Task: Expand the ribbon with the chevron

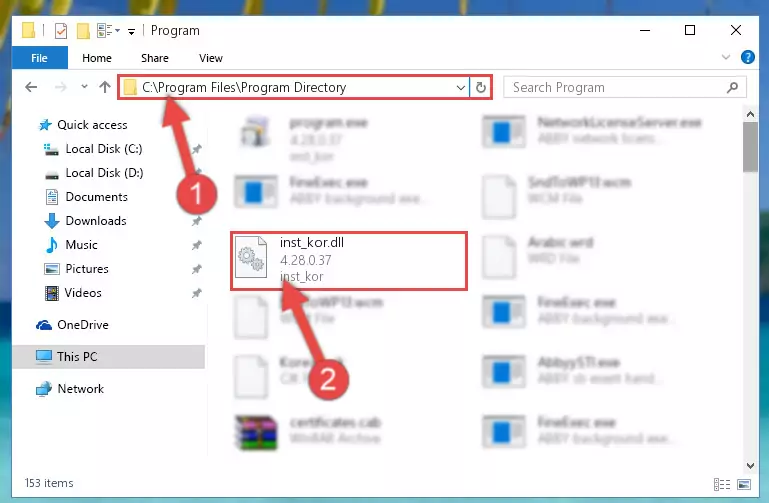Action: tap(726, 57)
